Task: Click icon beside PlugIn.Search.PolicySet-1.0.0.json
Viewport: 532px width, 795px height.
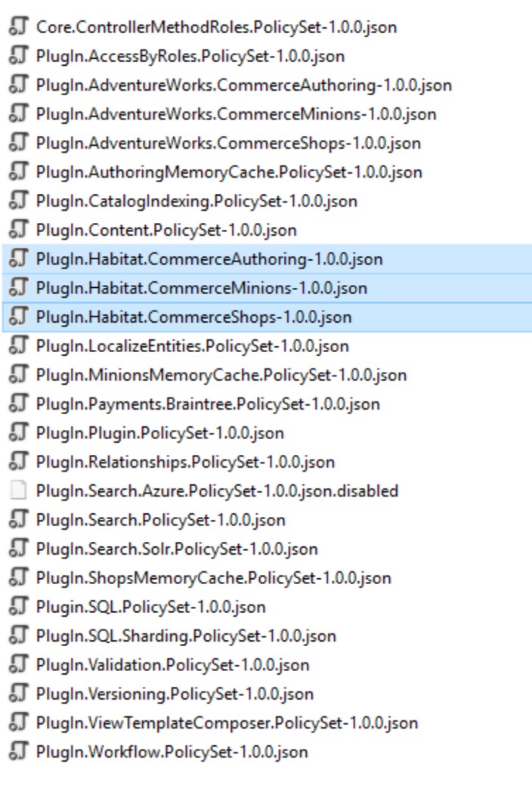Action: pos(18,519)
